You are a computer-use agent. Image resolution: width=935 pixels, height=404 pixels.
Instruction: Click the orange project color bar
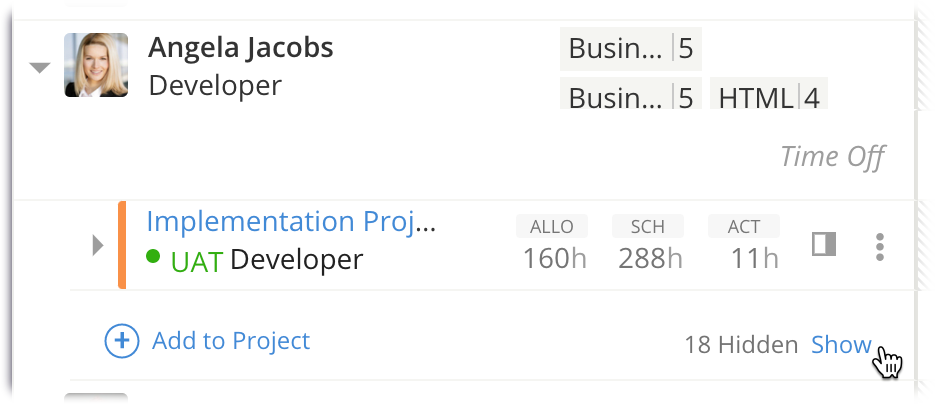[122, 245]
